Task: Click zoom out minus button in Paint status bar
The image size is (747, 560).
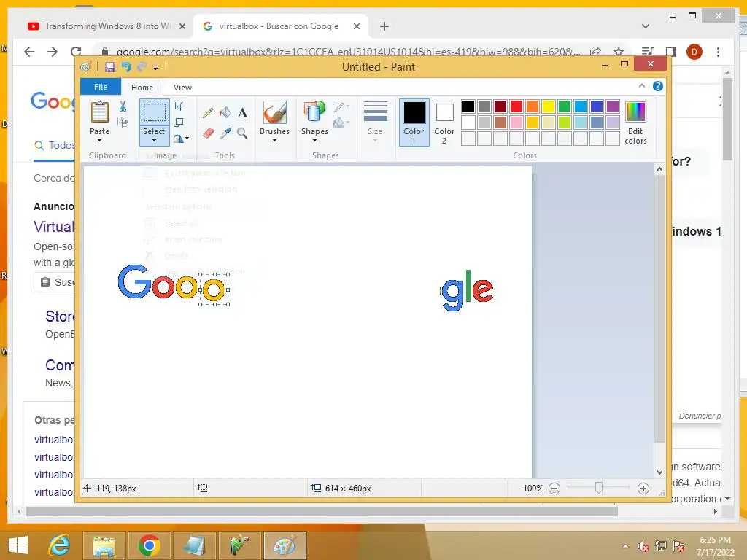Action: click(554, 489)
